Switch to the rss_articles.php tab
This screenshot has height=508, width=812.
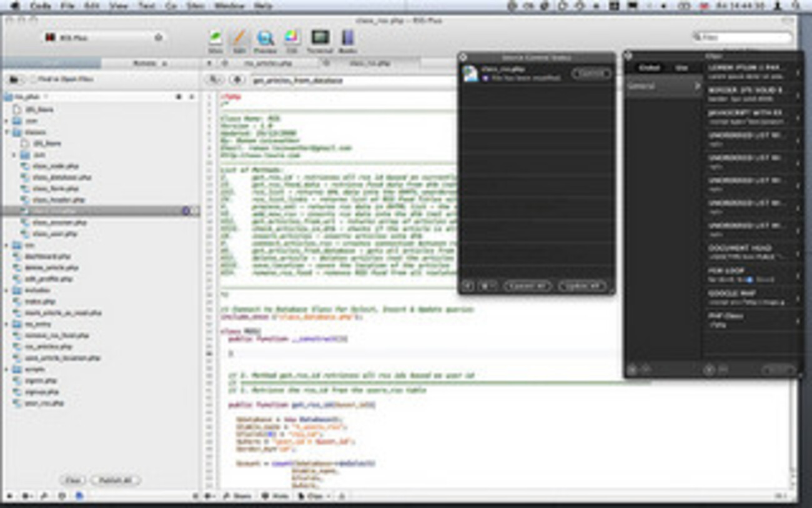269,63
